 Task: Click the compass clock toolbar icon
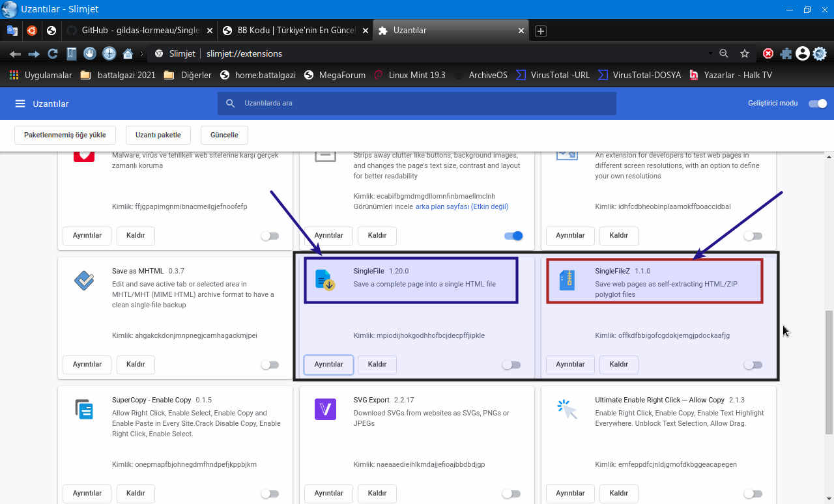point(109,53)
